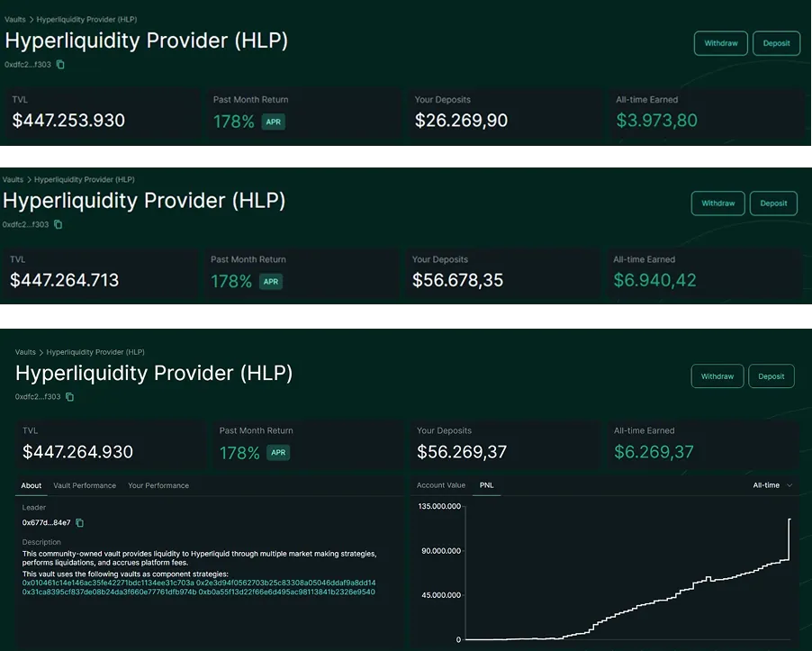Copy vault address in panel with TVL $447.264.930
The image size is (812, 651).
coord(70,397)
